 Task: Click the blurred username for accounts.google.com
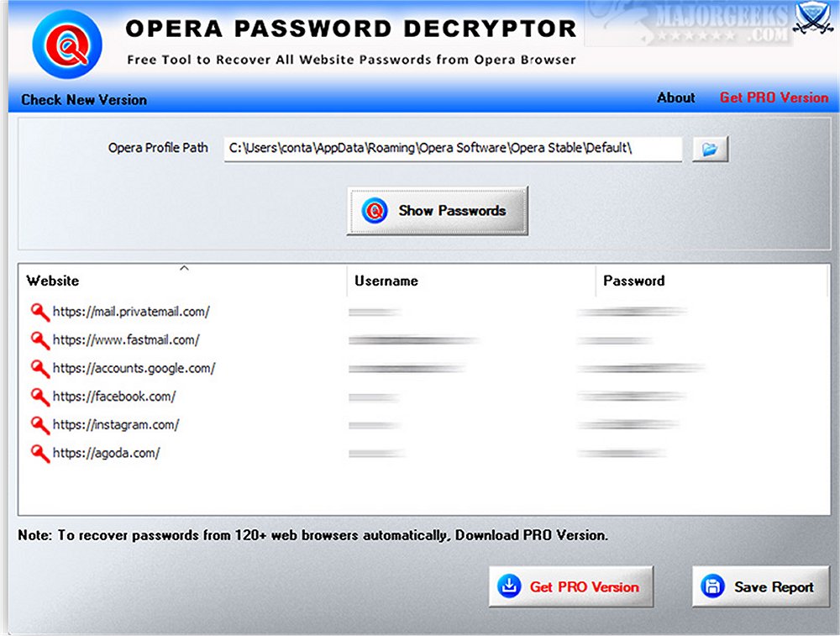(x=407, y=369)
